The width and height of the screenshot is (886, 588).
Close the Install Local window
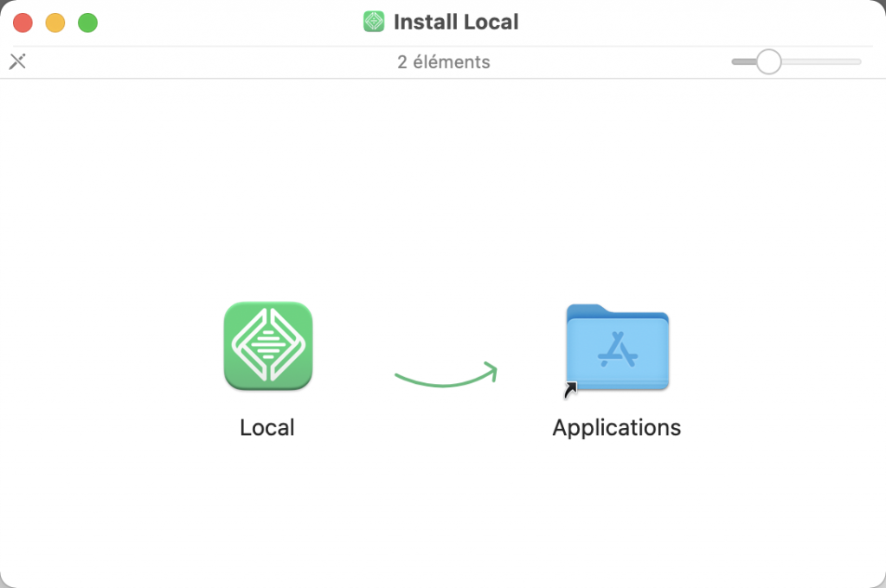(22, 22)
